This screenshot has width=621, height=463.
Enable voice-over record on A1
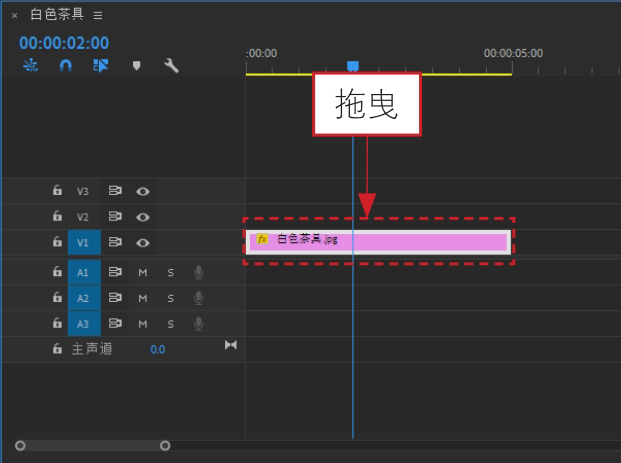click(199, 272)
